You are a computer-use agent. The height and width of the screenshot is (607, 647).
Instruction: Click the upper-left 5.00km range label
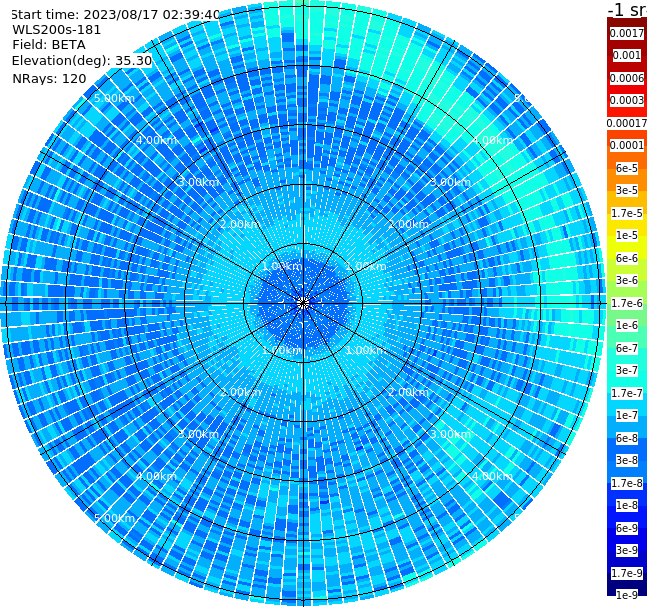click(114, 98)
